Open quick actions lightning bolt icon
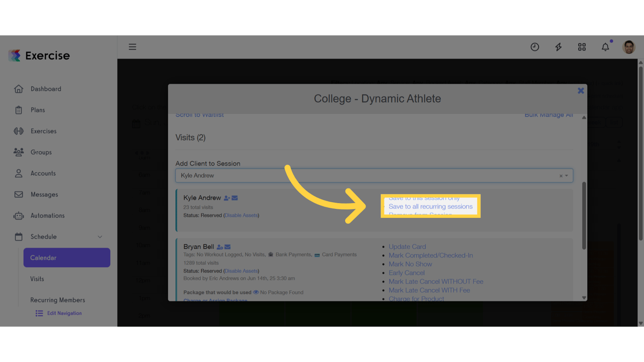This screenshot has width=644, height=362. [x=558, y=47]
